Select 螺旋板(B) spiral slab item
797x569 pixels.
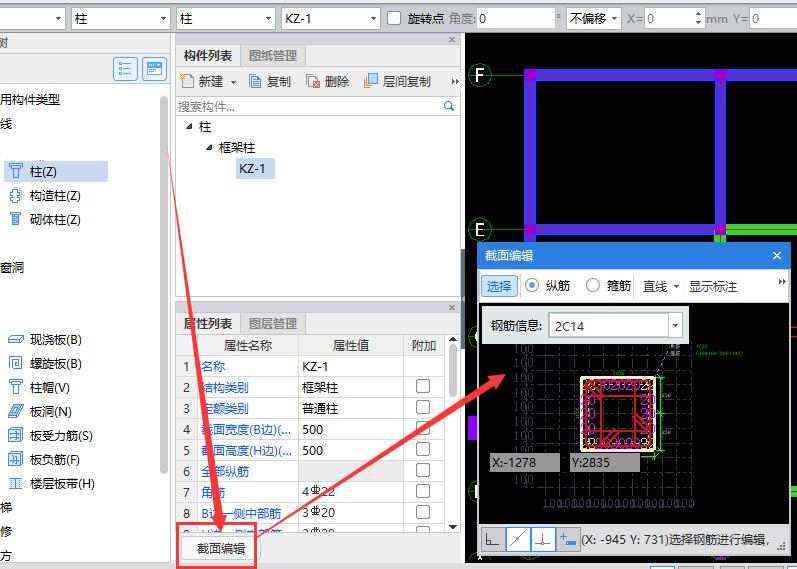coord(45,364)
